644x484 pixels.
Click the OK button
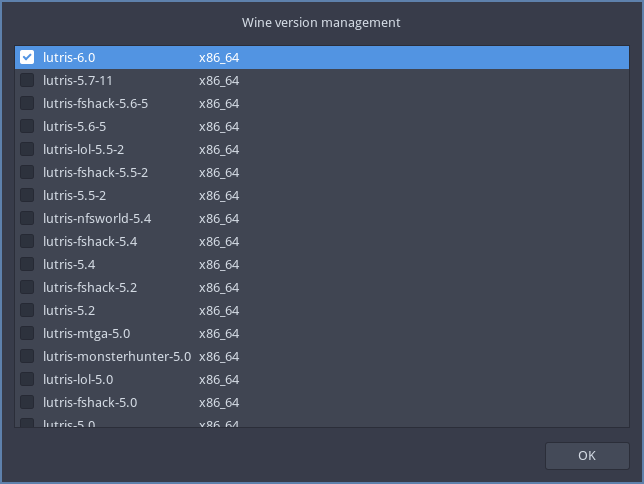point(587,456)
